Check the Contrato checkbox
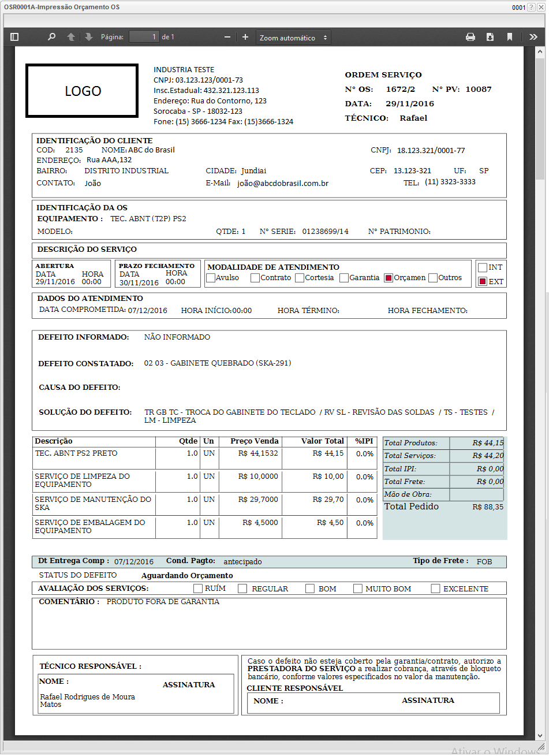 pyautogui.click(x=255, y=278)
